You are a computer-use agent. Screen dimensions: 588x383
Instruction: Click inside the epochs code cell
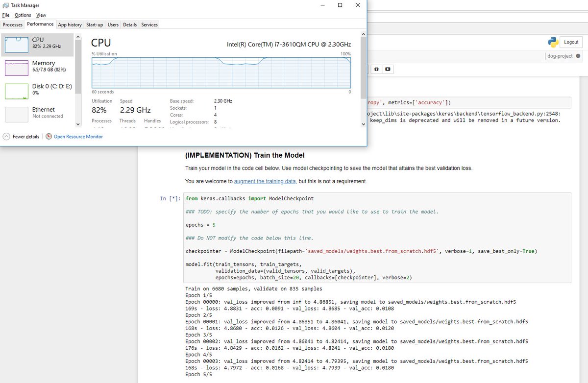click(377, 238)
